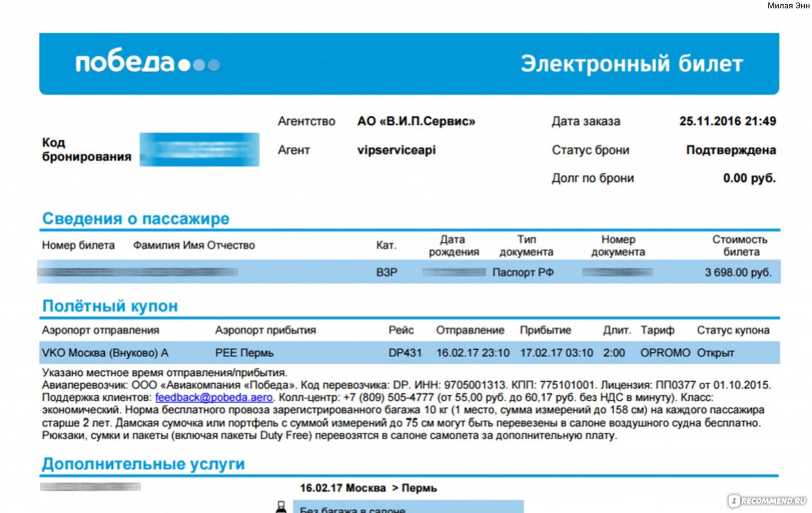Click the 'Дата заказа' label
812x513 pixels.
tap(586, 121)
